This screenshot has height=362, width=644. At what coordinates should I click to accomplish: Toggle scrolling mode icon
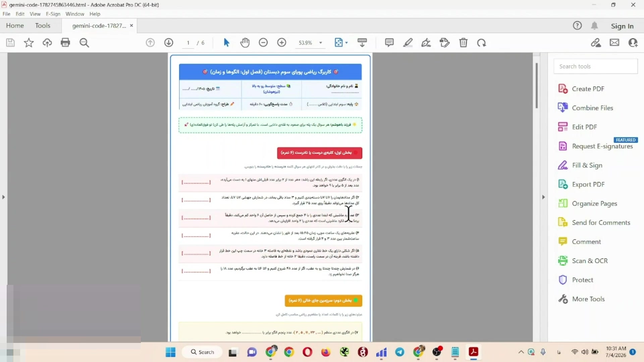coord(362,43)
